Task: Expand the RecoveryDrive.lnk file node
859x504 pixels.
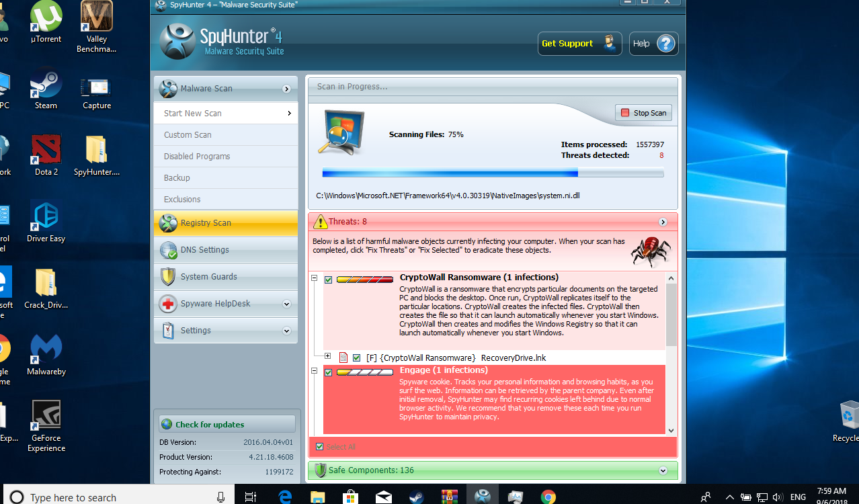Action: [328, 356]
